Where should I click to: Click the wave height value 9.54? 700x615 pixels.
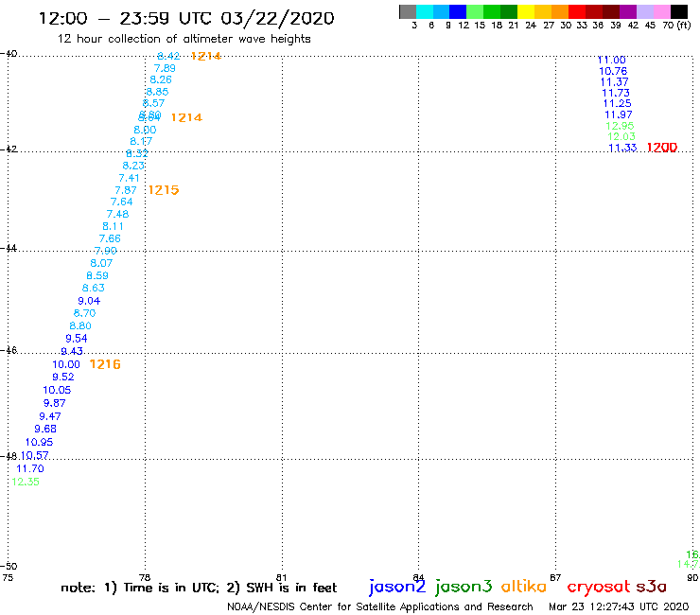pyautogui.click(x=77, y=339)
